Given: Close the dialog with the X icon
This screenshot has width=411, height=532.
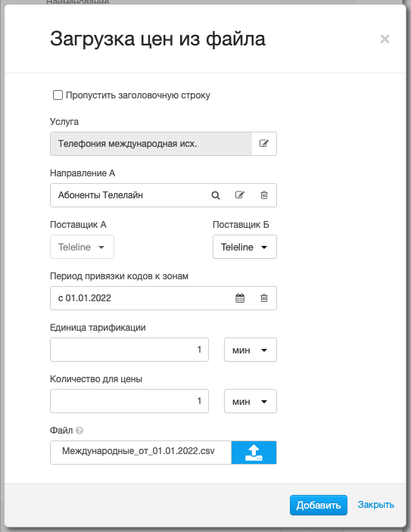Looking at the screenshot, I should 385,39.
